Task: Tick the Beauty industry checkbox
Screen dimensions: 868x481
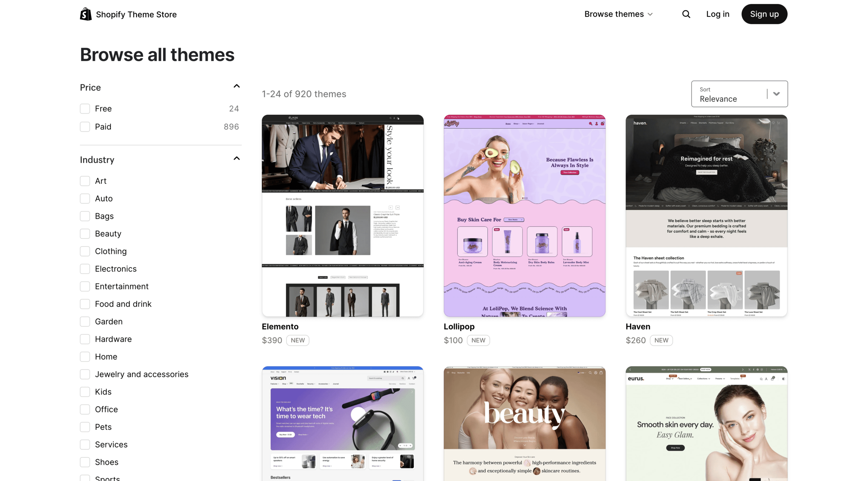Action: click(85, 234)
